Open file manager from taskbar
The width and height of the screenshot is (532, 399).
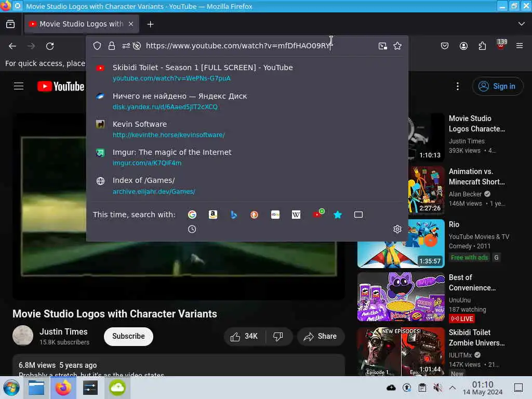[x=36, y=388]
